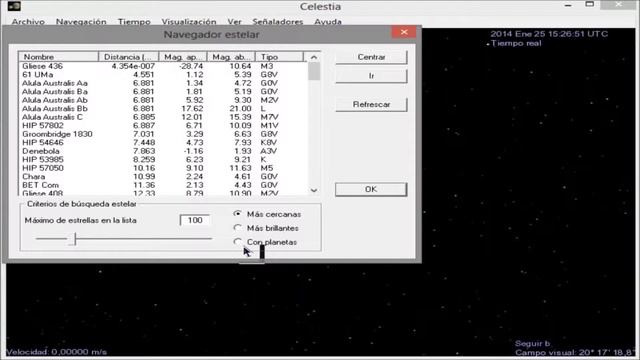Click the Seguir b status text
Screen dimensions: 640x360
tap(532, 344)
